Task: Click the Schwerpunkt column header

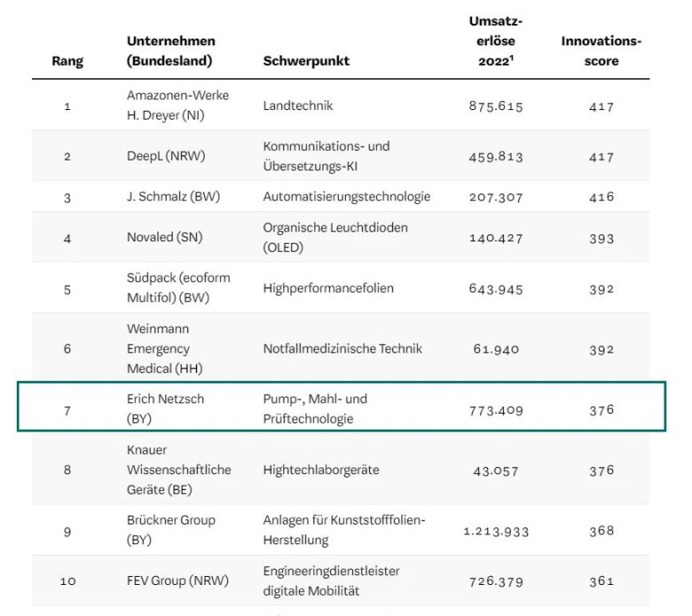Action: point(306,61)
